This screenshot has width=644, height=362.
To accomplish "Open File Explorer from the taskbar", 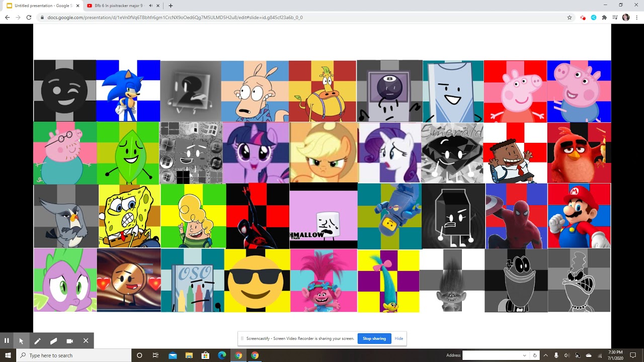I will [x=189, y=355].
